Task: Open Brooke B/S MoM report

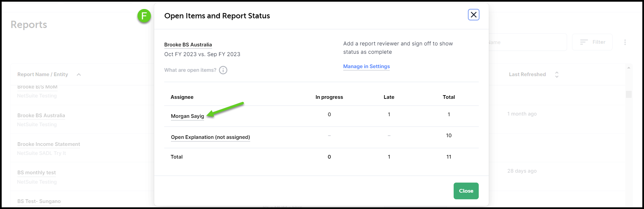Action: [37, 87]
